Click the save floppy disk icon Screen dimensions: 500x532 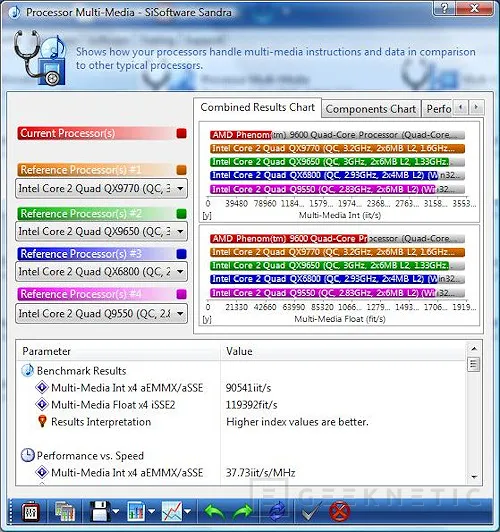(x=100, y=511)
